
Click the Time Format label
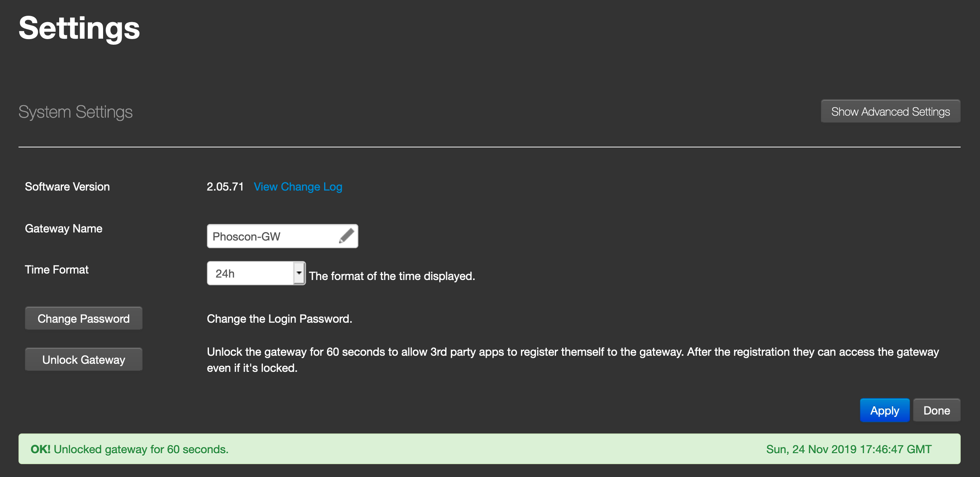click(x=57, y=270)
